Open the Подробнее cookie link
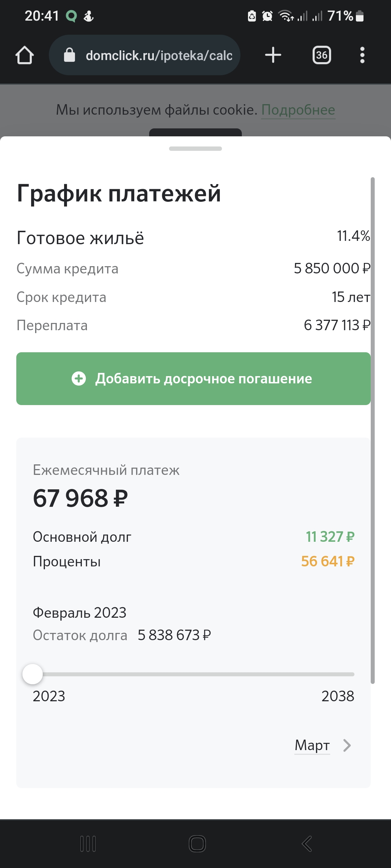 298,110
